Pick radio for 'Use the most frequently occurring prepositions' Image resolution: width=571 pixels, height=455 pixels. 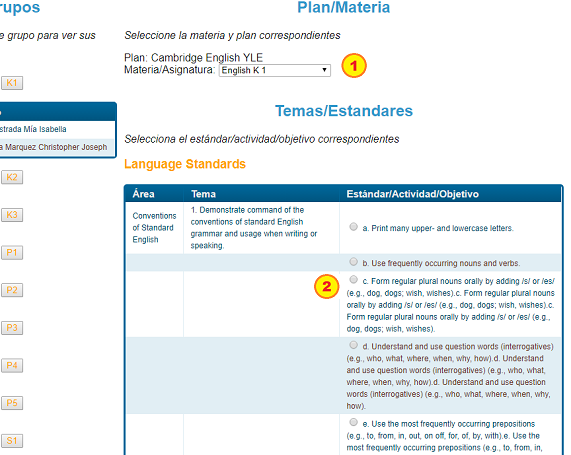[x=353, y=422]
